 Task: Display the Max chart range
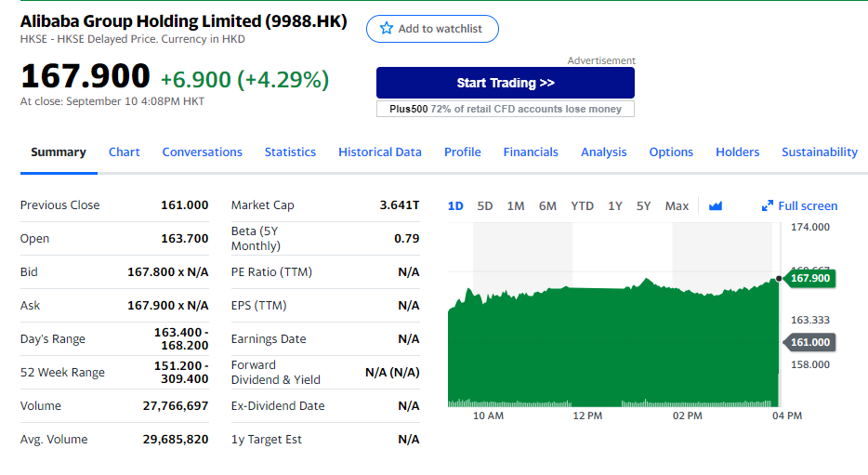click(x=677, y=206)
